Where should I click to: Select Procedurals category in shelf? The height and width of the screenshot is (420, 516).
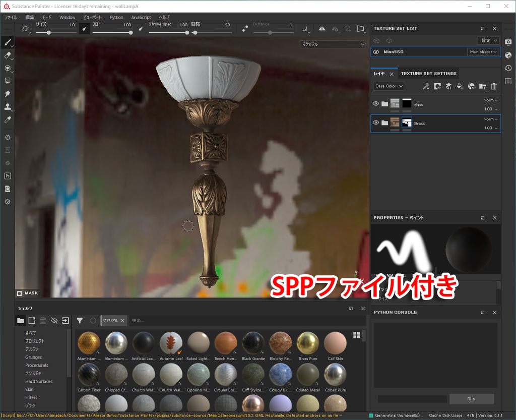[x=36, y=366]
